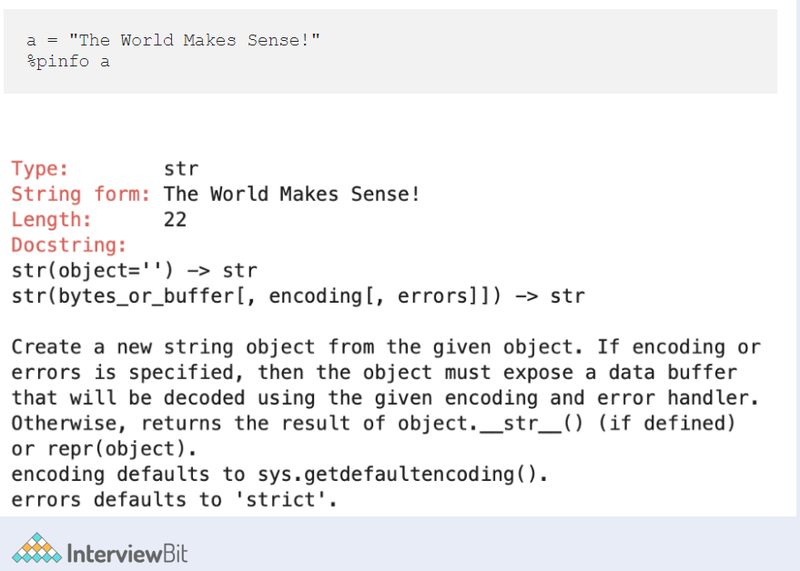This screenshot has height=571, width=800.
Task: Click the Length value 22
Action: click(x=175, y=220)
